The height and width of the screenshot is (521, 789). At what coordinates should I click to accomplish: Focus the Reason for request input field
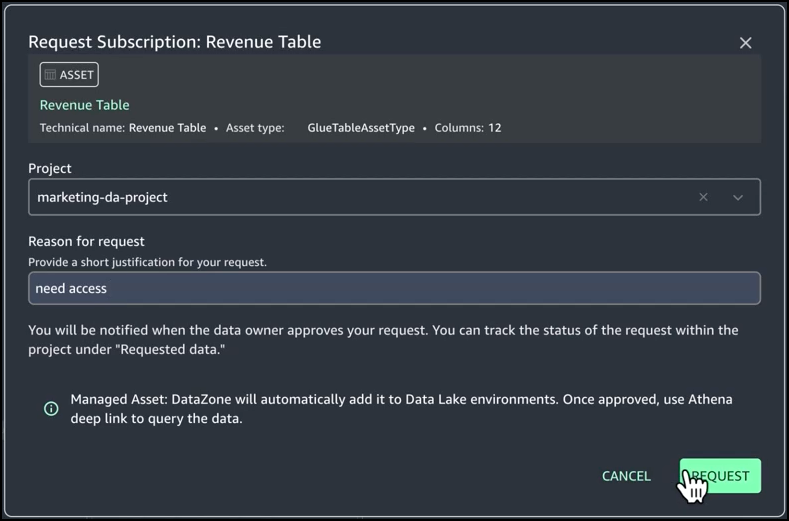coord(394,288)
